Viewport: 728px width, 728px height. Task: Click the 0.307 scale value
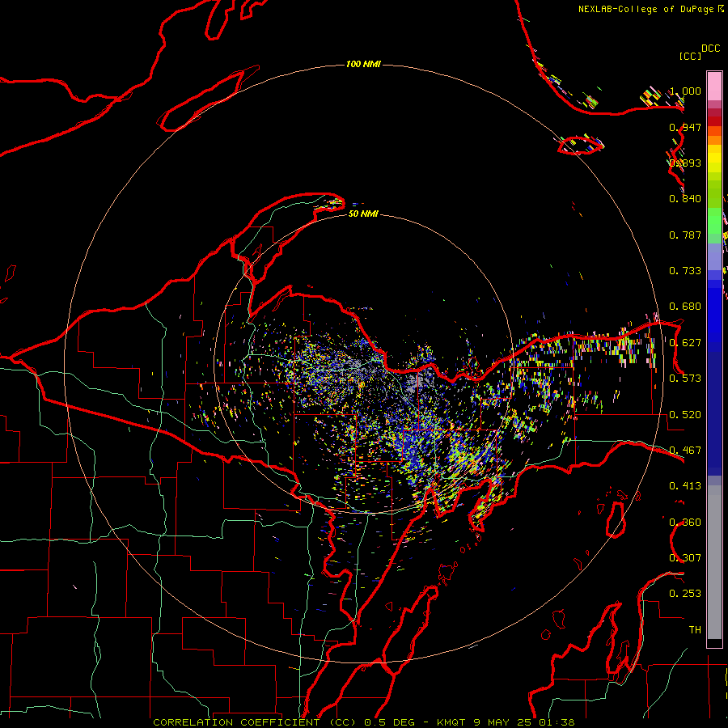click(x=685, y=558)
